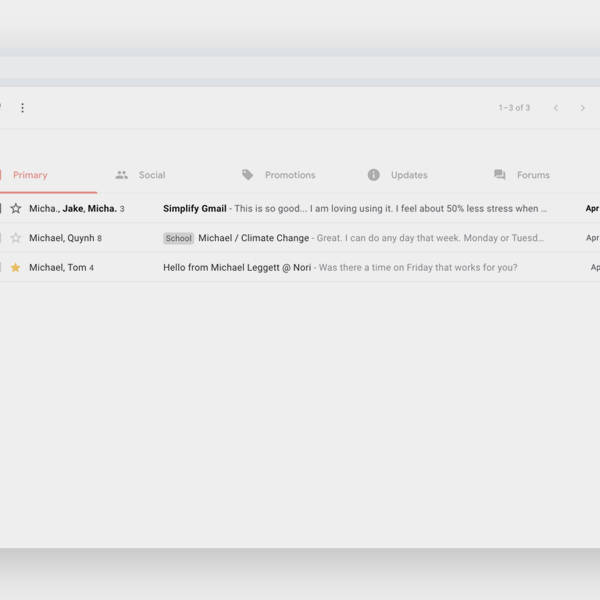Click the chat bubbles icon on Forums tab

(500, 175)
